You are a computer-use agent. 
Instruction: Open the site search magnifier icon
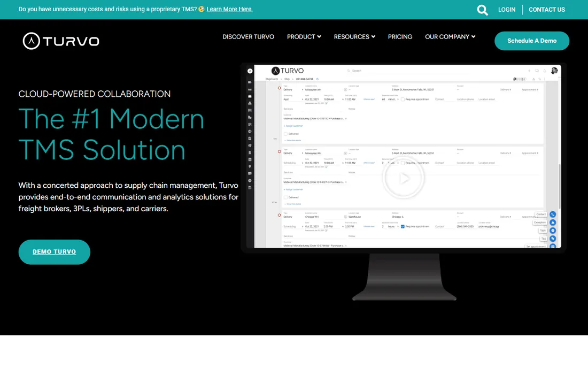tap(482, 10)
